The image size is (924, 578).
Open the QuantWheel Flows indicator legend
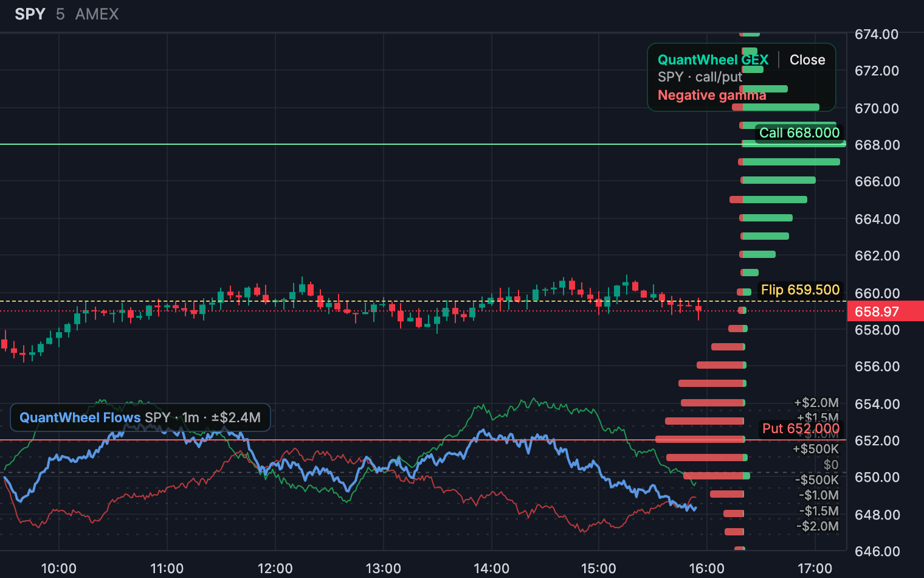140,417
